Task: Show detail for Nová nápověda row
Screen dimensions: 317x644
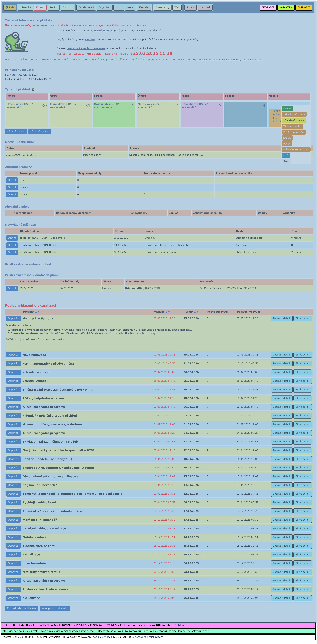Action: (281, 355)
